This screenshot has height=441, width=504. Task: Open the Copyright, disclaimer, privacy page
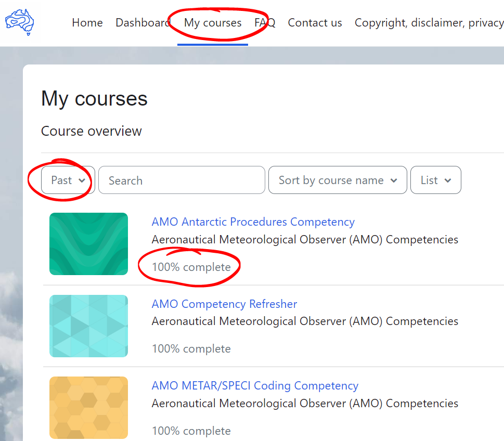428,22
